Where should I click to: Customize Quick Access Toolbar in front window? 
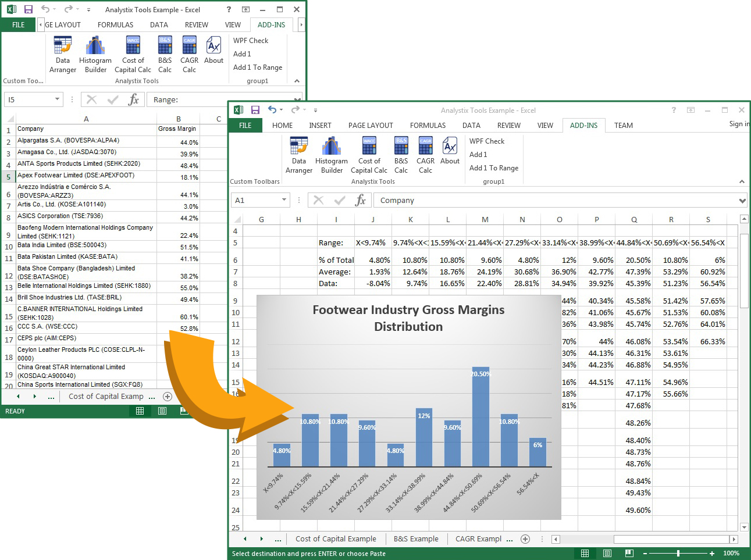pyautogui.click(x=315, y=110)
